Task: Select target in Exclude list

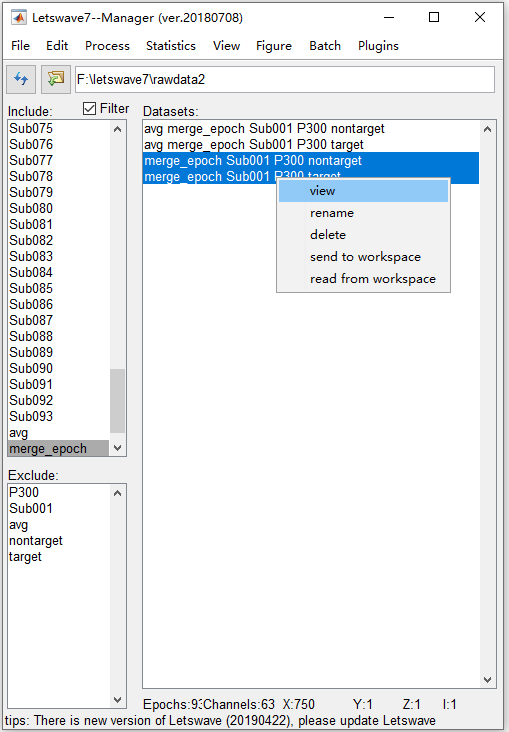Action: pos(59,556)
